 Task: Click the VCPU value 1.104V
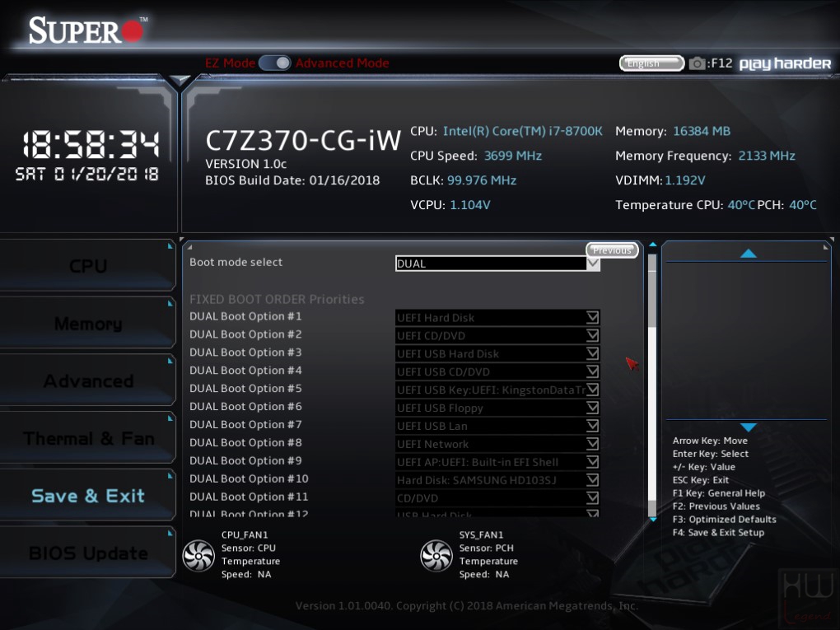click(469, 204)
